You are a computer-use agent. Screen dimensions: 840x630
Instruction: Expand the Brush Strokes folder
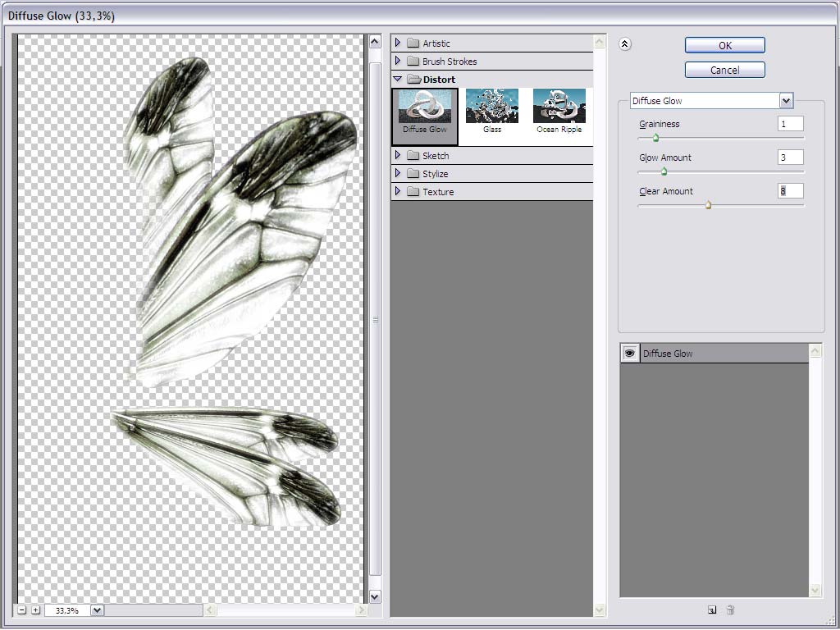pos(398,61)
